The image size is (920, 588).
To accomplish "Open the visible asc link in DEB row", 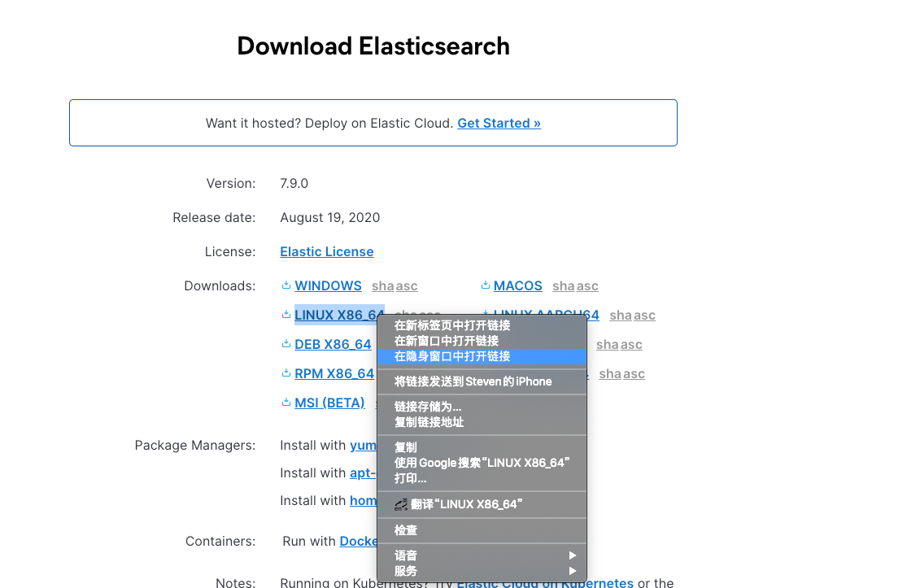I will click(631, 345).
